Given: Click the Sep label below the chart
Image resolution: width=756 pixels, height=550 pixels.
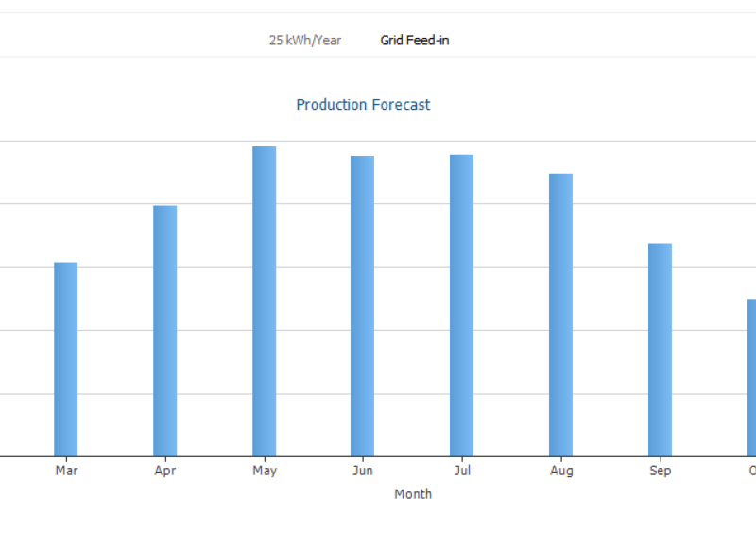Looking at the screenshot, I should pyautogui.click(x=660, y=471).
